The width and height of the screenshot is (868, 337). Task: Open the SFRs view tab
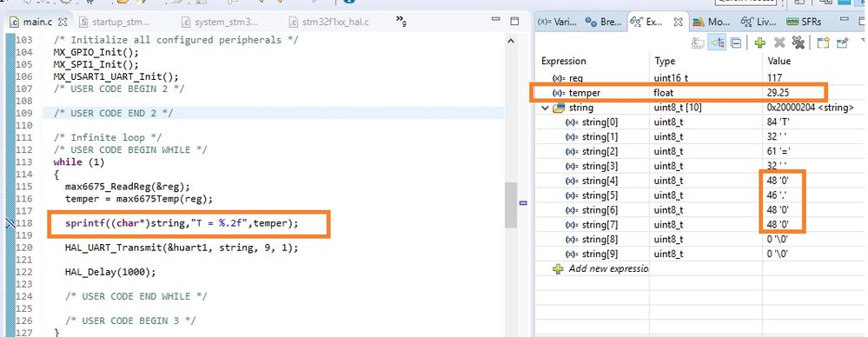[x=805, y=22]
